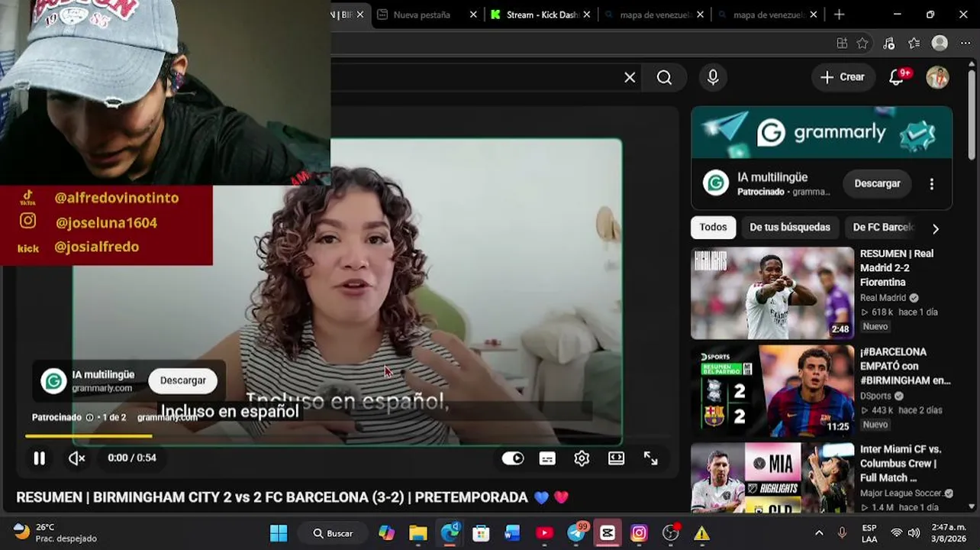The height and width of the screenshot is (550, 980).
Task: Open the weather widget showing 26°C
Action: click(56, 532)
